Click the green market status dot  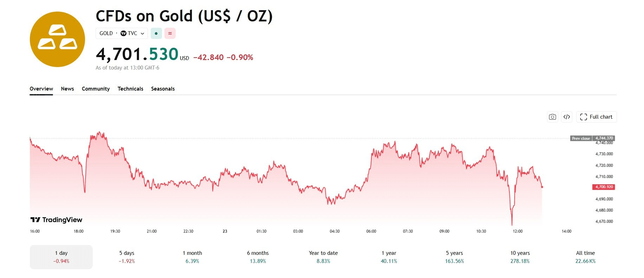[x=156, y=33]
